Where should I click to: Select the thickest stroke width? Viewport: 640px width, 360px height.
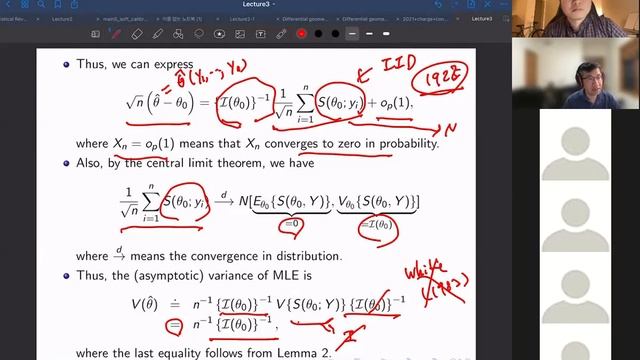(x=386, y=34)
